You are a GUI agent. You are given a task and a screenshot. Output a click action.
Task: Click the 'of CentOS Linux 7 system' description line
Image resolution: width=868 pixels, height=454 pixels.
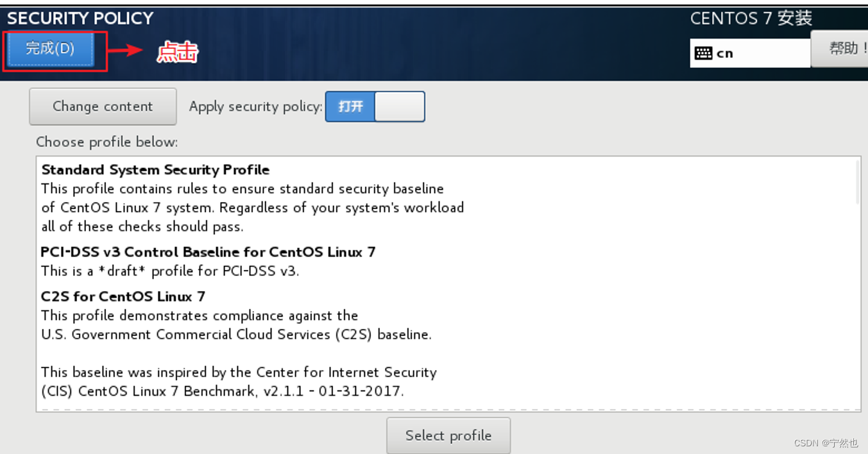(x=253, y=208)
